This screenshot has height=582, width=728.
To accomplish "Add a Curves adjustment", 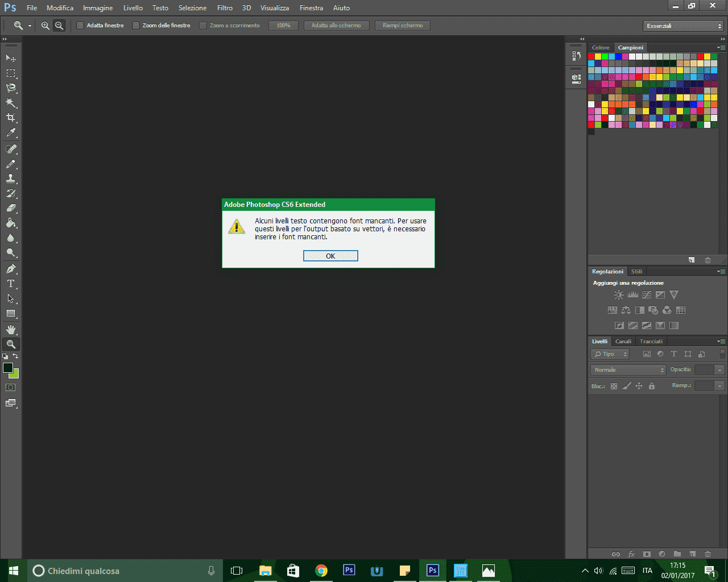I will pyautogui.click(x=647, y=295).
